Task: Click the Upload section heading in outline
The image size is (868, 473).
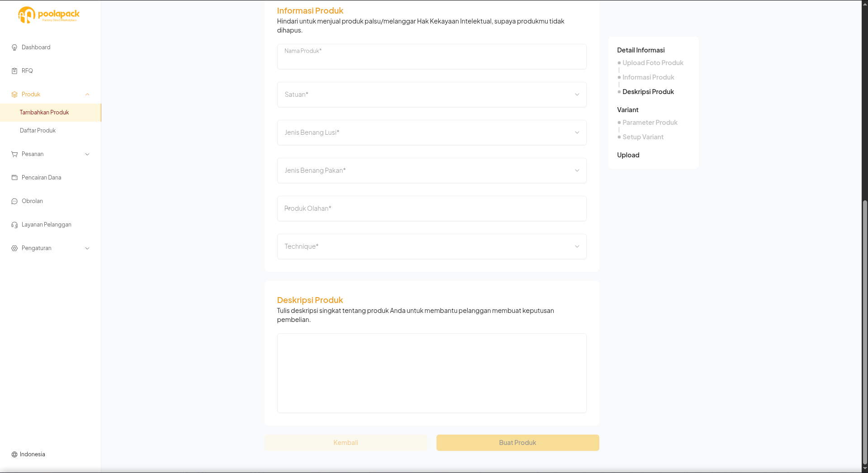Action: (x=628, y=155)
